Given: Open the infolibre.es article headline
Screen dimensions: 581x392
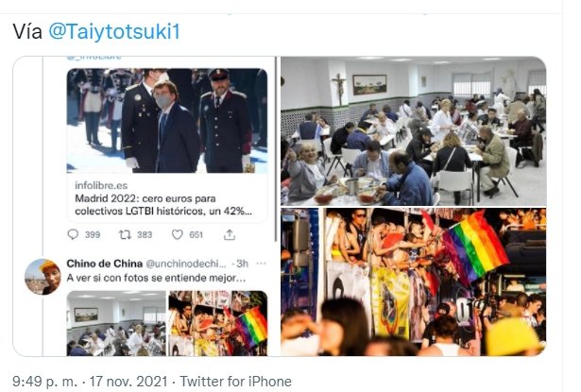Looking at the screenshot, I should (x=163, y=205).
